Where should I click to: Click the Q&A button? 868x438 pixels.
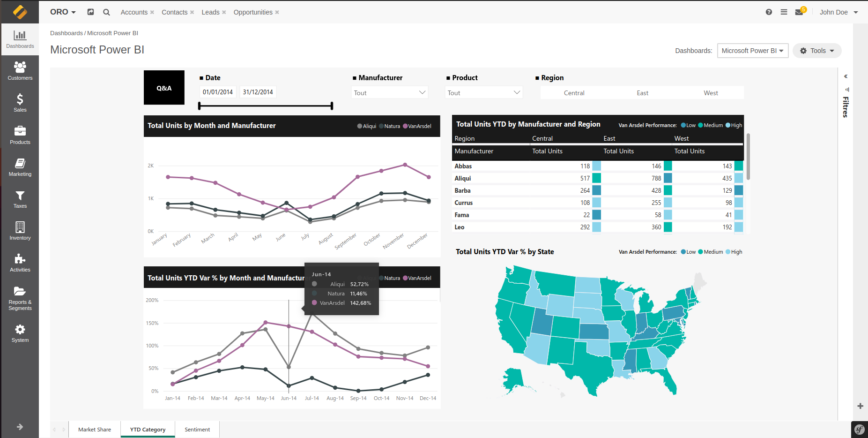[x=164, y=88]
